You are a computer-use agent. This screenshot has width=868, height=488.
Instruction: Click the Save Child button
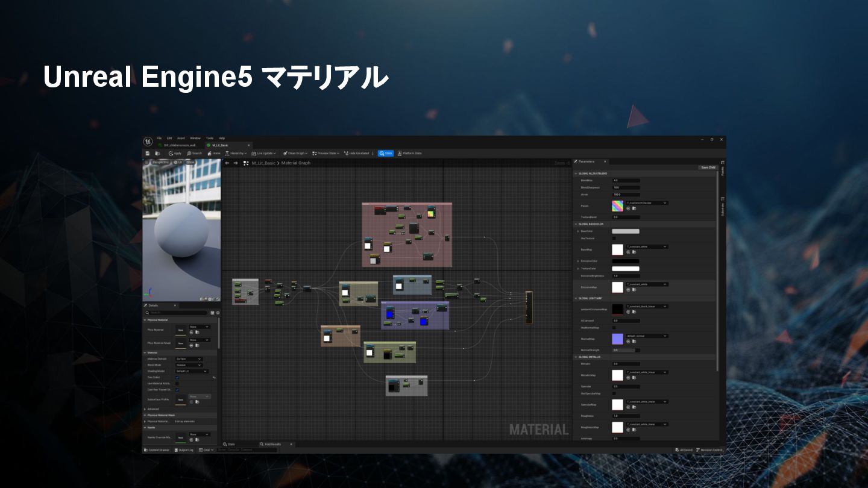pos(707,167)
